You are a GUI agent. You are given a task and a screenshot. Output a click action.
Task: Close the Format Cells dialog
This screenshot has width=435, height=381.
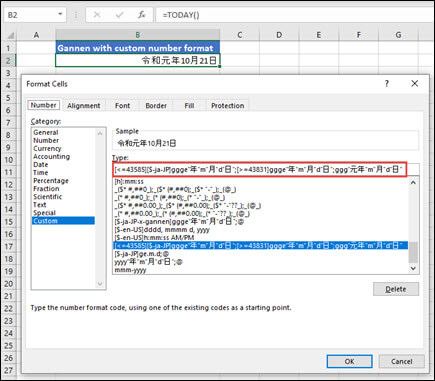(414, 83)
